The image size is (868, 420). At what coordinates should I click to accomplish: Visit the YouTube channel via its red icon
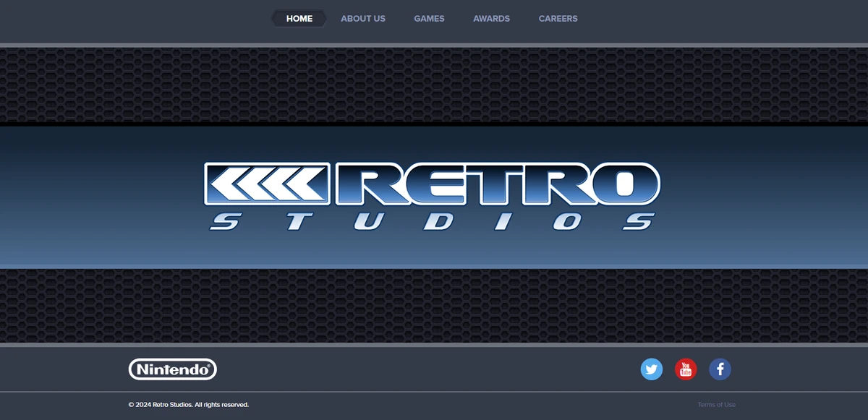coord(686,369)
